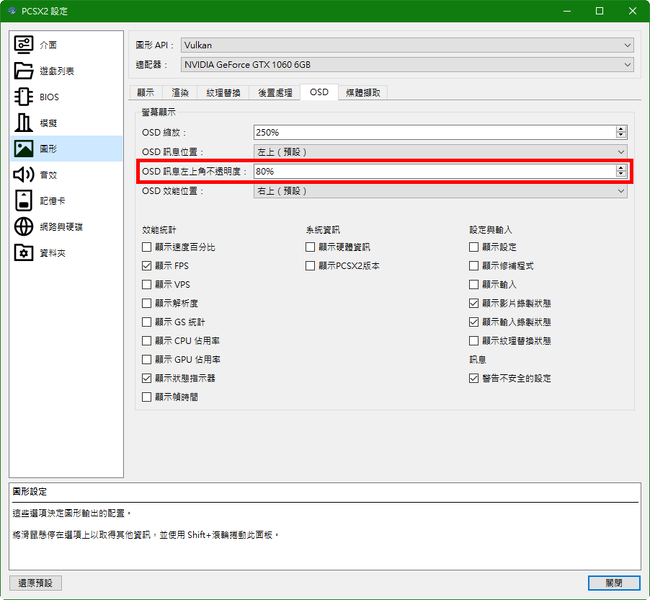This screenshot has width=650, height=600.
Task: Enable 顯示 GS 統計 checkbox
Action: [x=146, y=322]
